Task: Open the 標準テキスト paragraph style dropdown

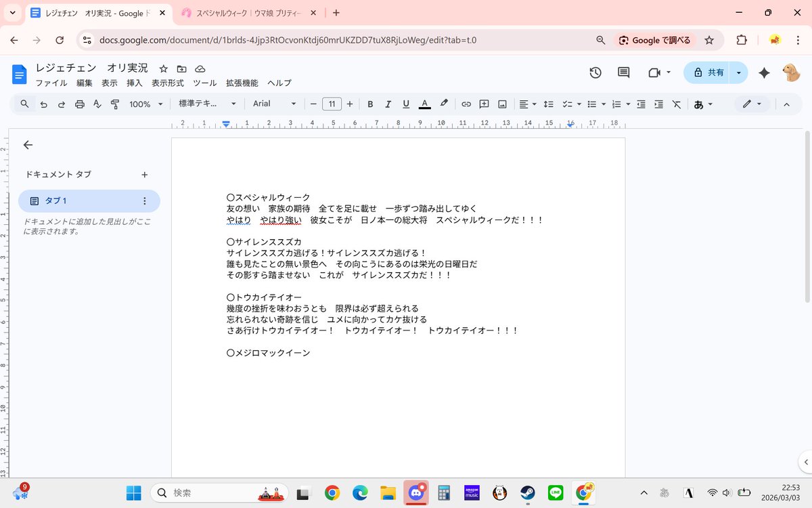Action: point(207,104)
